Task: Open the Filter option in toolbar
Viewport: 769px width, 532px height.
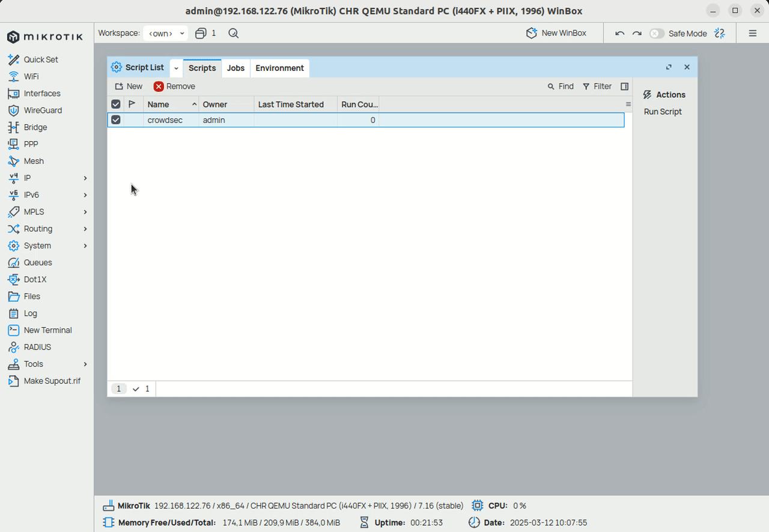Action: tap(597, 86)
